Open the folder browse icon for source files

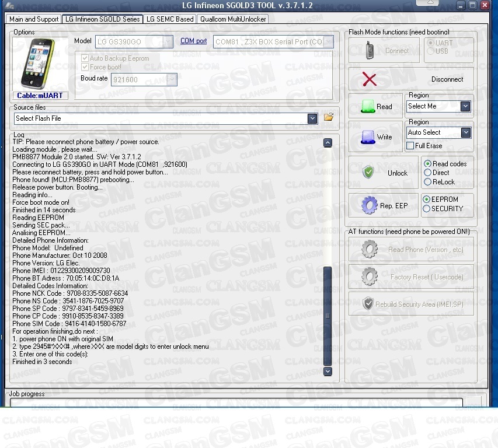click(x=329, y=117)
